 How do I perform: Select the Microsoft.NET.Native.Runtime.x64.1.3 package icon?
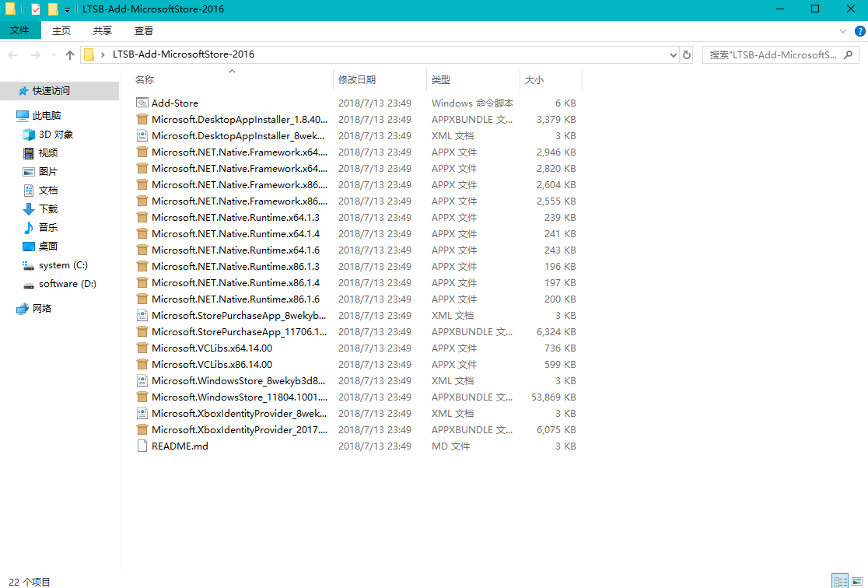[x=142, y=218]
